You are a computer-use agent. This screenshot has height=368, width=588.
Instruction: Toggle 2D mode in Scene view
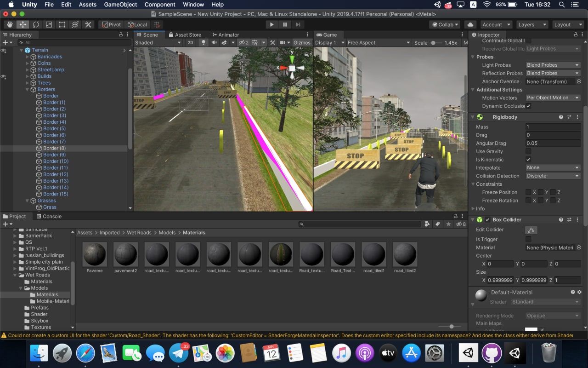click(191, 42)
